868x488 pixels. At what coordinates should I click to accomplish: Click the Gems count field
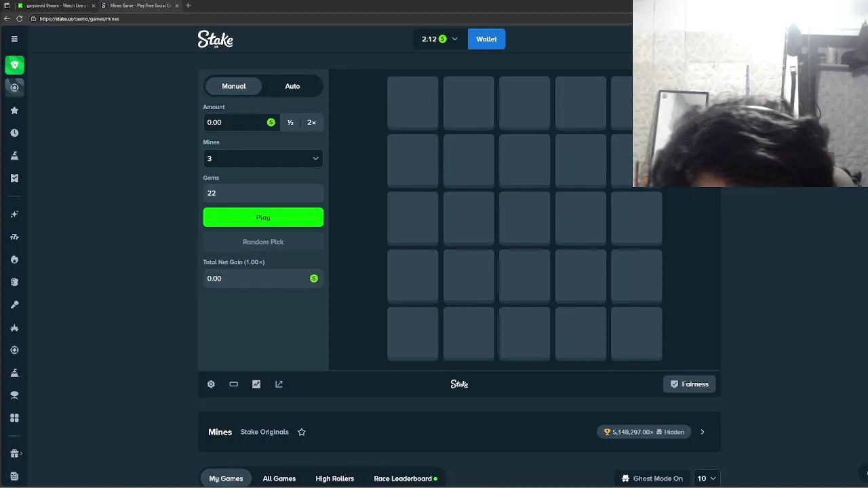tap(263, 193)
